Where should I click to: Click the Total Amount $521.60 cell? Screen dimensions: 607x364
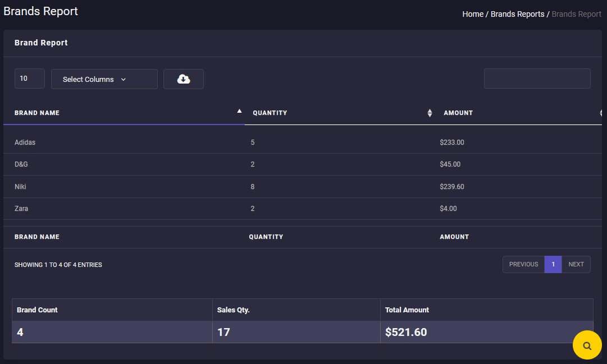(406, 332)
